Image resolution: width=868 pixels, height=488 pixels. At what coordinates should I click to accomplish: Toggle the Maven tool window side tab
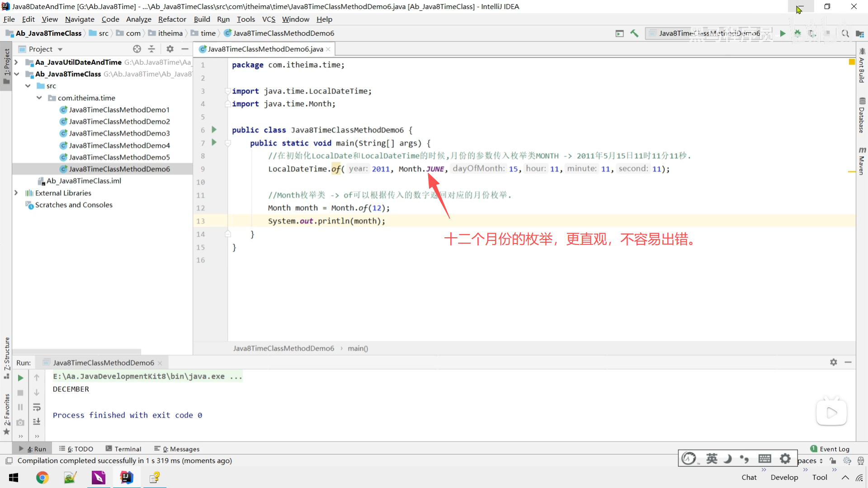click(x=862, y=161)
